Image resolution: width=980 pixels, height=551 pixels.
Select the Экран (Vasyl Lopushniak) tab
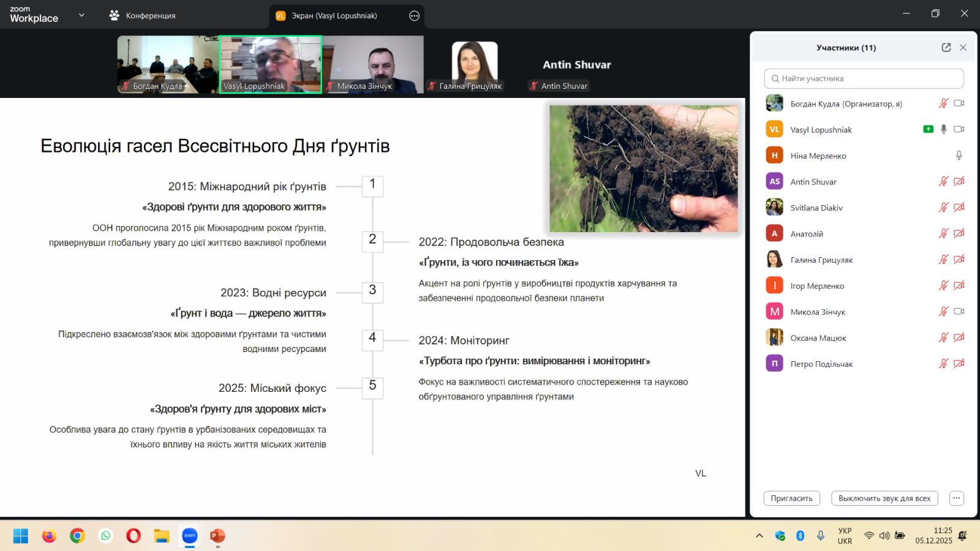334,16
